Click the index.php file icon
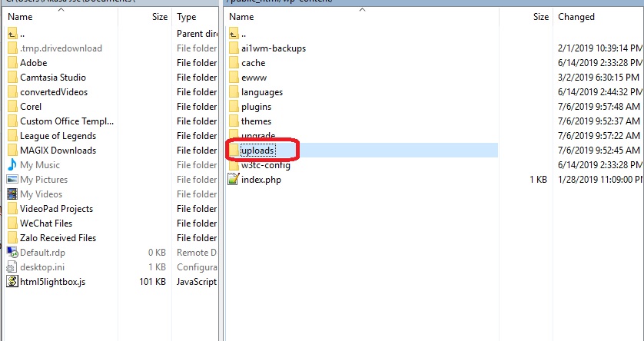This screenshot has width=644, height=341. (234, 180)
